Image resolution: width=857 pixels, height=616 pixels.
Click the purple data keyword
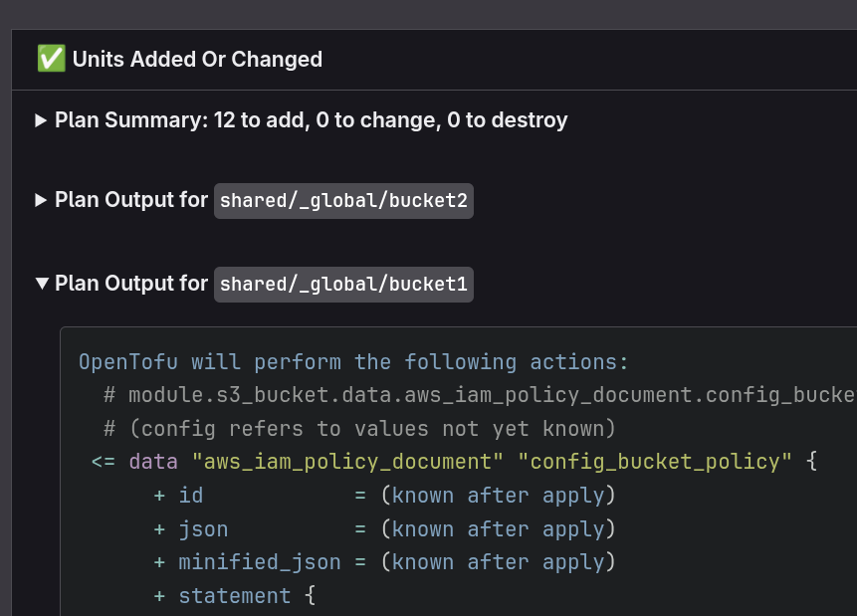[x=153, y=462]
